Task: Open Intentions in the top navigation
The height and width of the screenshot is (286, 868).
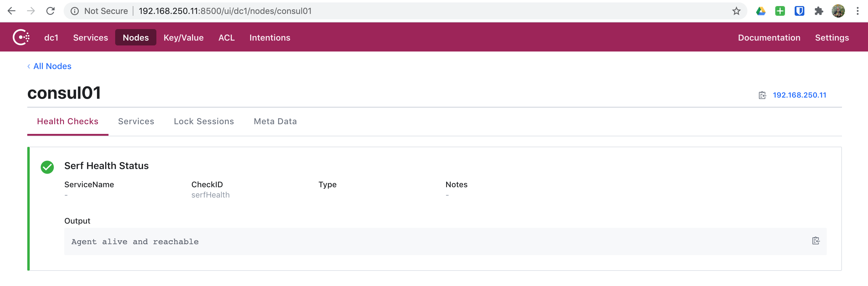Action: [x=270, y=37]
